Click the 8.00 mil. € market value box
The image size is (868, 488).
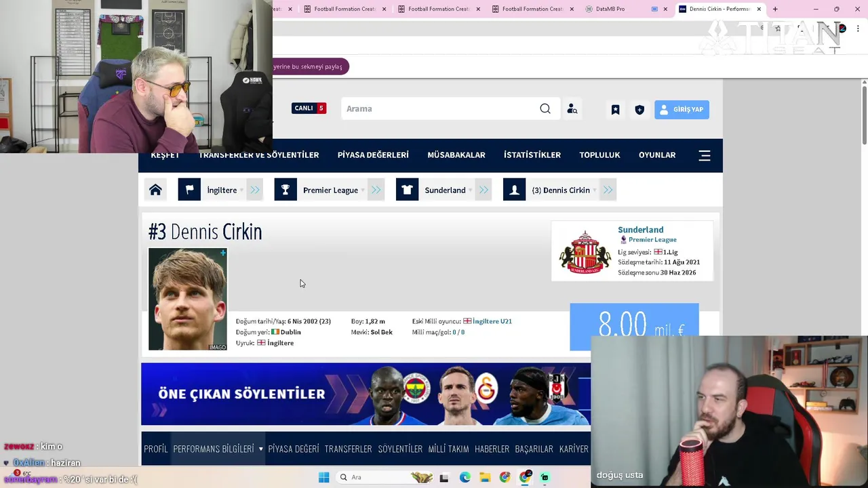click(634, 327)
